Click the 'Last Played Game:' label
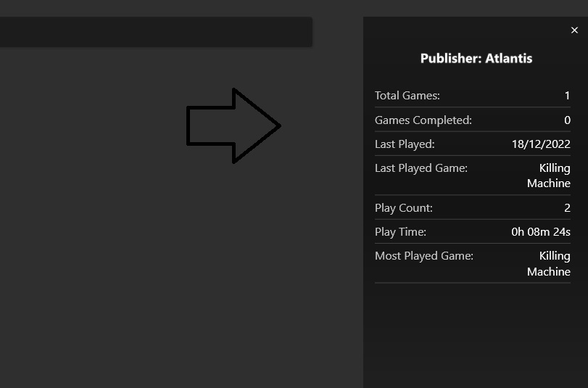The width and height of the screenshot is (588, 388). click(x=421, y=168)
